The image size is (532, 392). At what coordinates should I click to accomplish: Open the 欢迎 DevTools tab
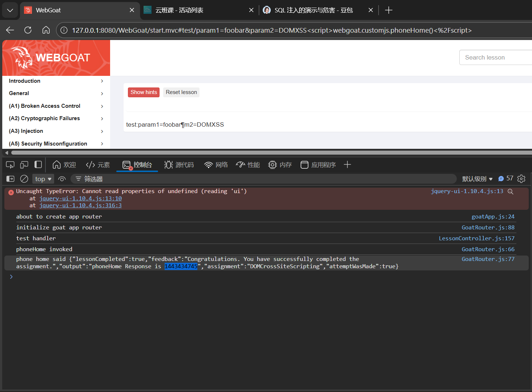(64, 165)
